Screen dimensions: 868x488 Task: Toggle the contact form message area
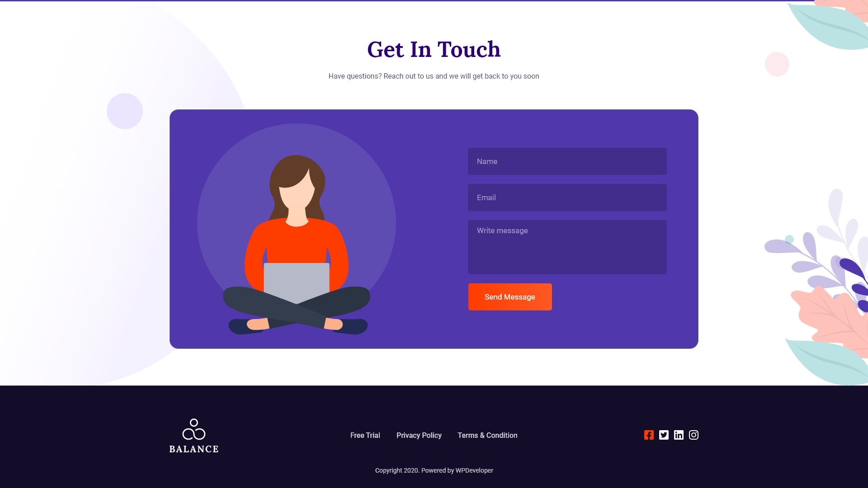[x=567, y=247]
